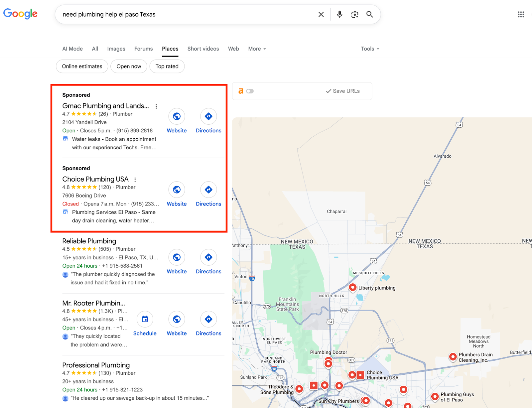Click the '7606 Boeing Drive' address text
This screenshot has width=532, height=408.
[x=84, y=196]
